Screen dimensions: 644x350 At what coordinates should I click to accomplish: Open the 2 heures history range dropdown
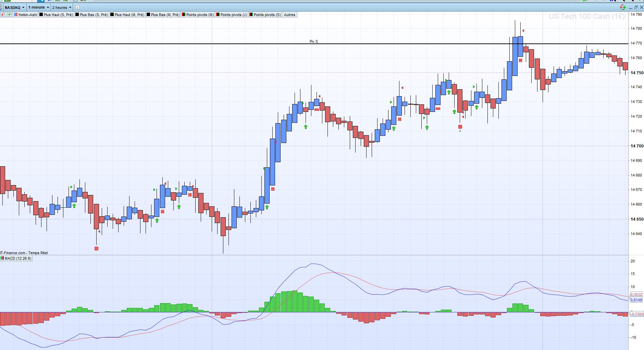click(62, 7)
